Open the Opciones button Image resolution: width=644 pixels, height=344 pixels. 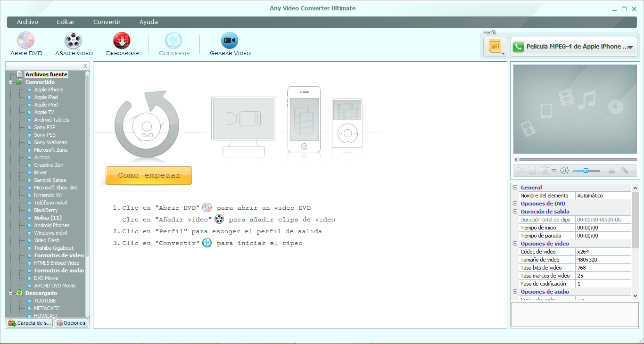point(71,323)
